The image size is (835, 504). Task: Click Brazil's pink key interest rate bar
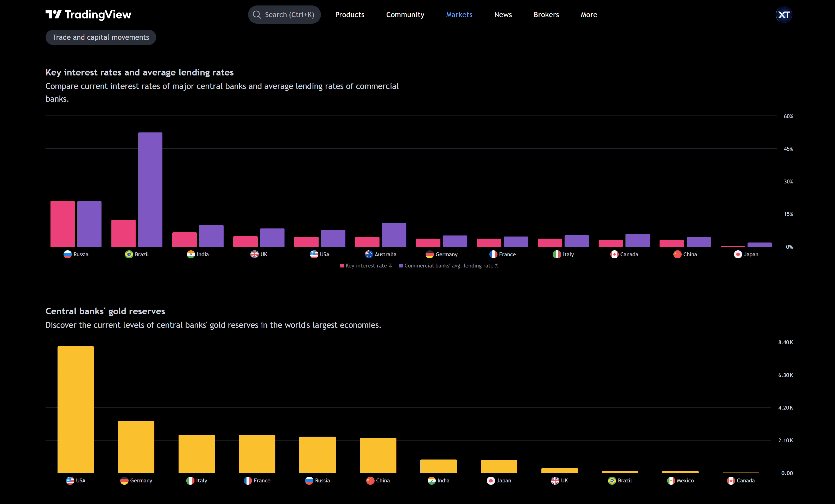tap(123, 233)
